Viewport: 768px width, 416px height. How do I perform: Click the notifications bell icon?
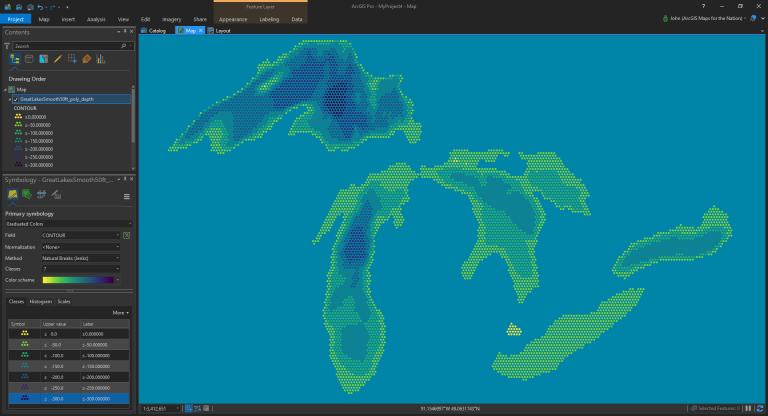click(x=753, y=18)
